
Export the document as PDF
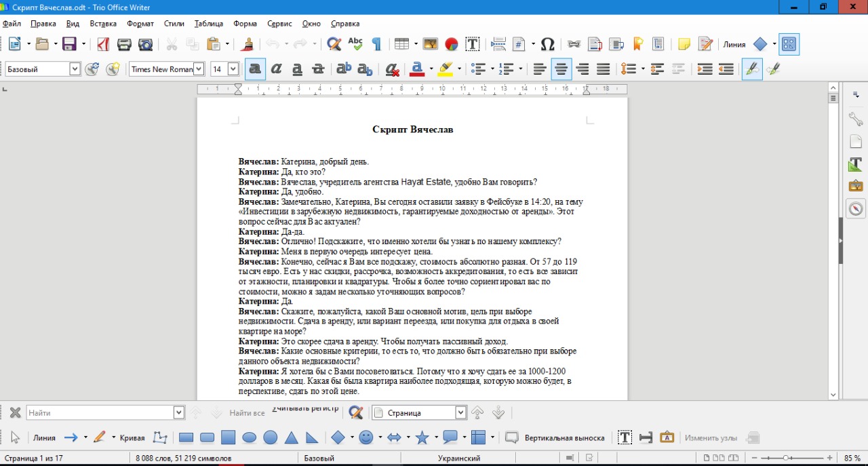[x=103, y=45]
